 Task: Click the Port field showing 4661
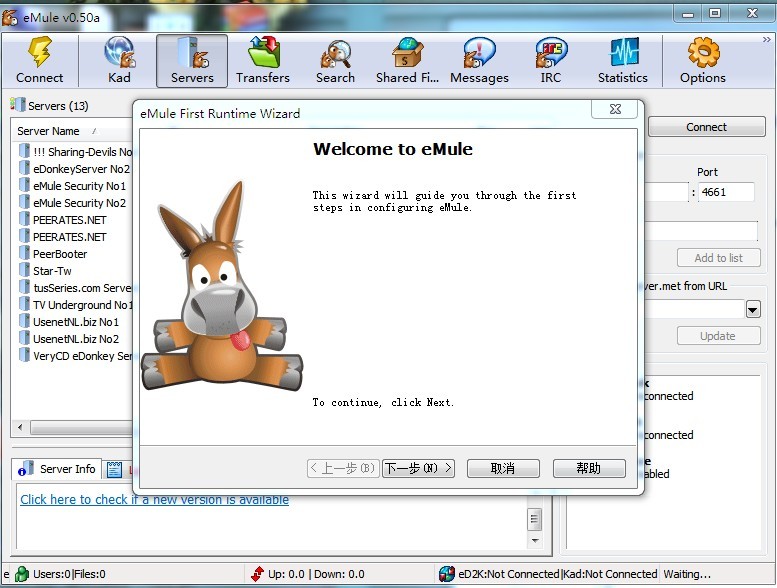point(726,192)
